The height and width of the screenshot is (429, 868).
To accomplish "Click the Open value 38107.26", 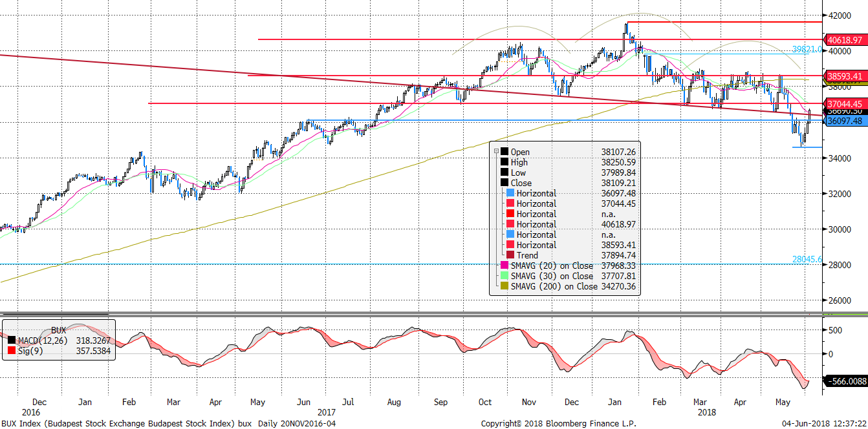I will (619, 152).
